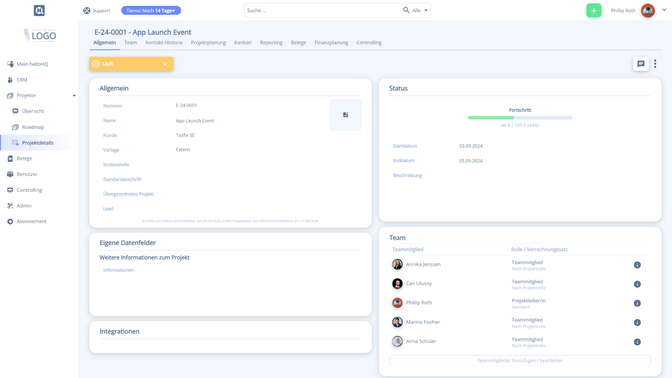The image size is (672, 378).
Task: Click the helloHQ app icon at top left
Action: pyautogui.click(x=39, y=10)
